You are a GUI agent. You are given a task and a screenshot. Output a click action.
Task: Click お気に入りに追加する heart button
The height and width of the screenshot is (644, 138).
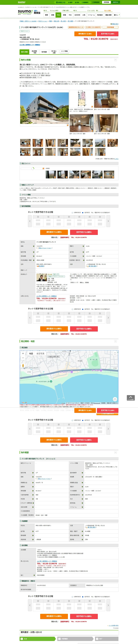[x=93, y=27]
